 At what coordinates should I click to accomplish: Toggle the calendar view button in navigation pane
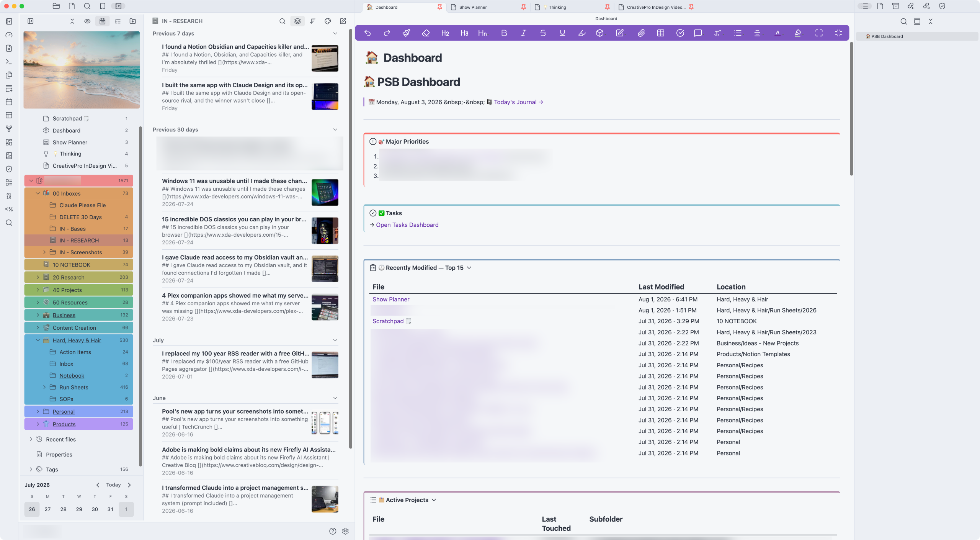click(102, 21)
